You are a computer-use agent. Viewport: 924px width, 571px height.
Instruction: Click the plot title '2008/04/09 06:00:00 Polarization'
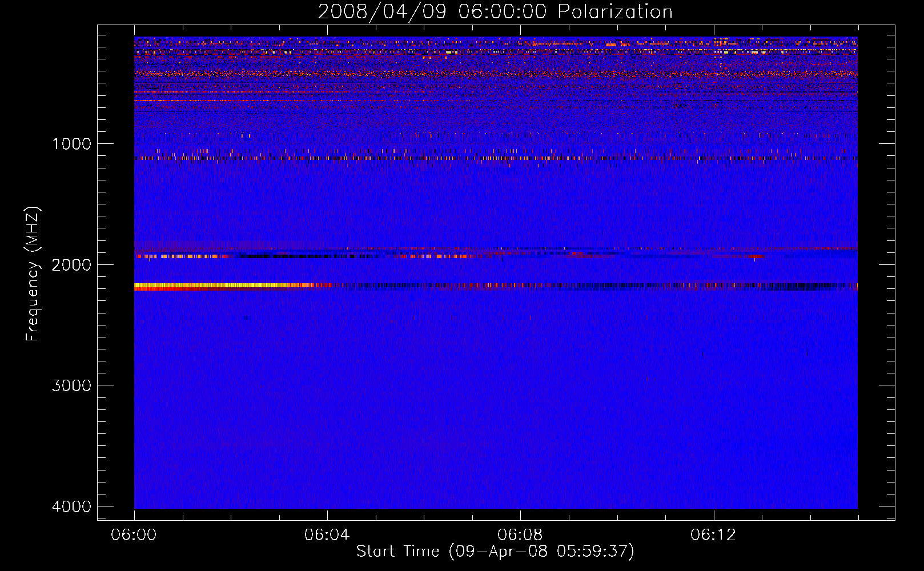[x=495, y=12]
